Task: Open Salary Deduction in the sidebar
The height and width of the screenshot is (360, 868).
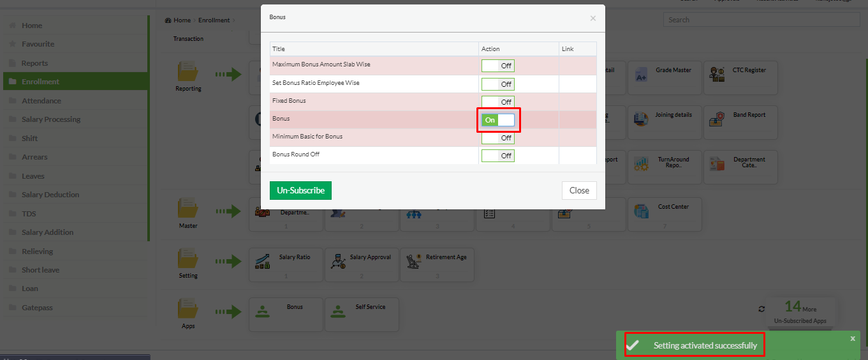Action: click(75, 195)
